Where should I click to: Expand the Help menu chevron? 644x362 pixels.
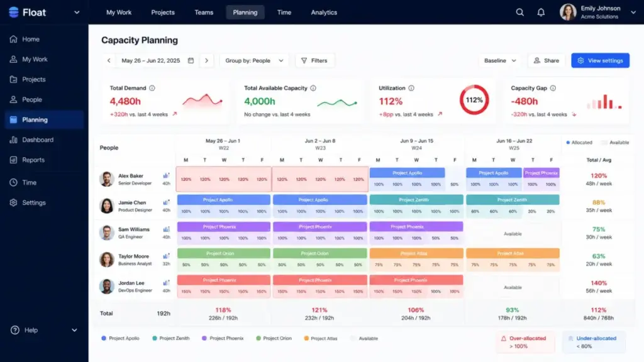74,330
